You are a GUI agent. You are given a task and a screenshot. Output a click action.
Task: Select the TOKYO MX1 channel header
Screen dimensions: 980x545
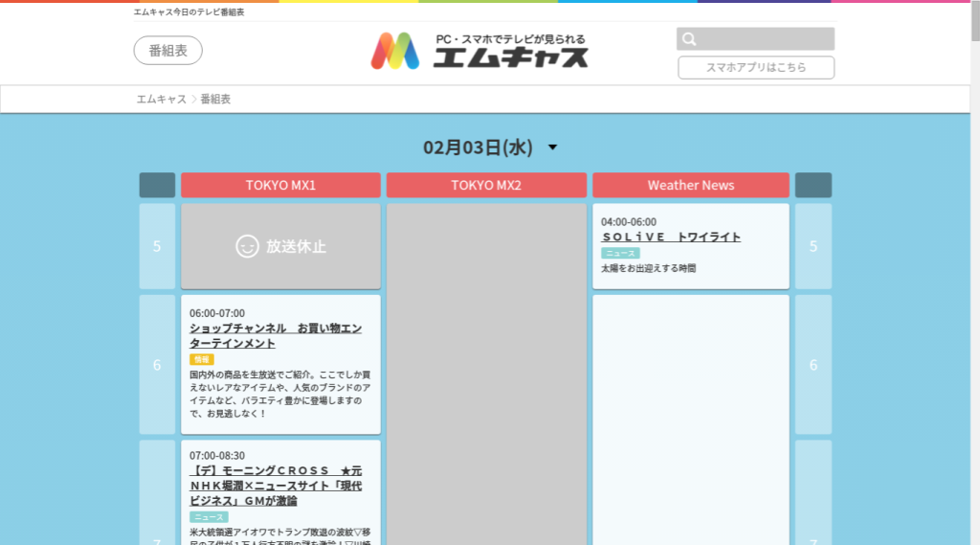pyautogui.click(x=280, y=185)
